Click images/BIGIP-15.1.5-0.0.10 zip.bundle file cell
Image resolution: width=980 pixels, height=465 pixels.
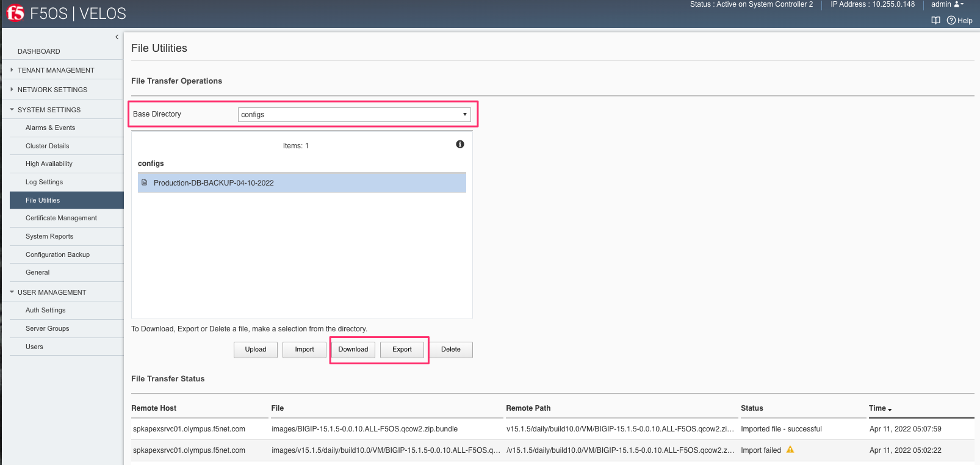click(x=365, y=429)
